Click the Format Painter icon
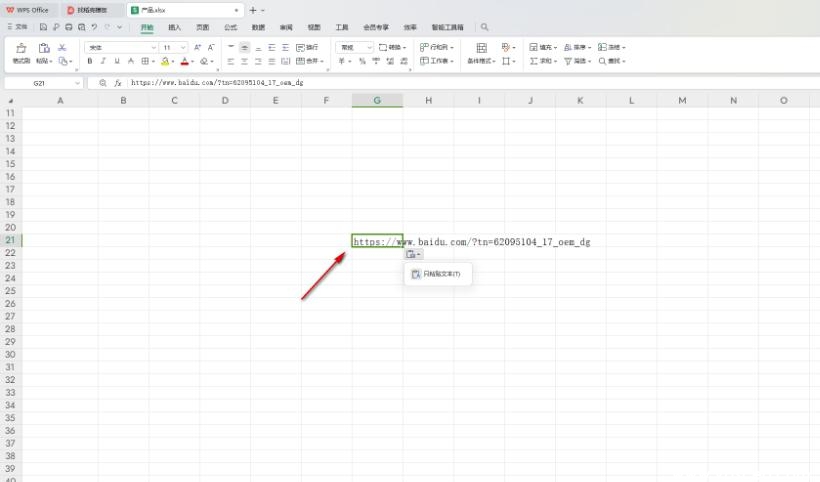Image resolution: width=820 pixels, height=482 pixels. coord(21,48)
